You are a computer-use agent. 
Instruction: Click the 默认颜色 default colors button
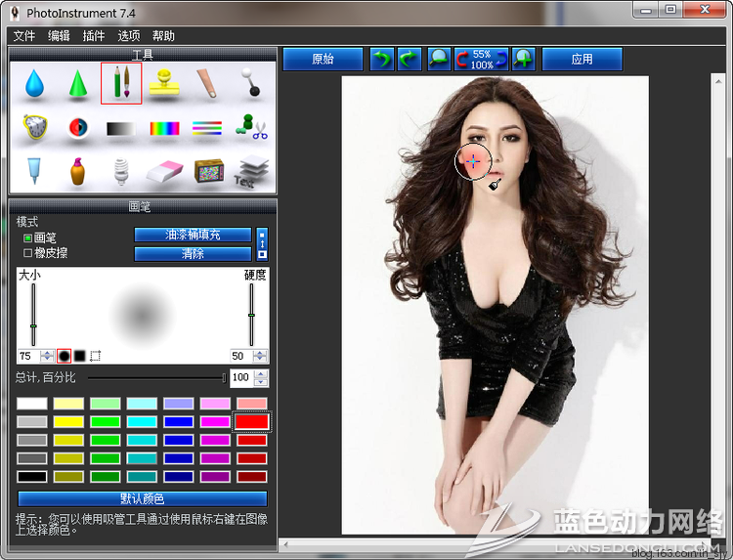(142, 499)
